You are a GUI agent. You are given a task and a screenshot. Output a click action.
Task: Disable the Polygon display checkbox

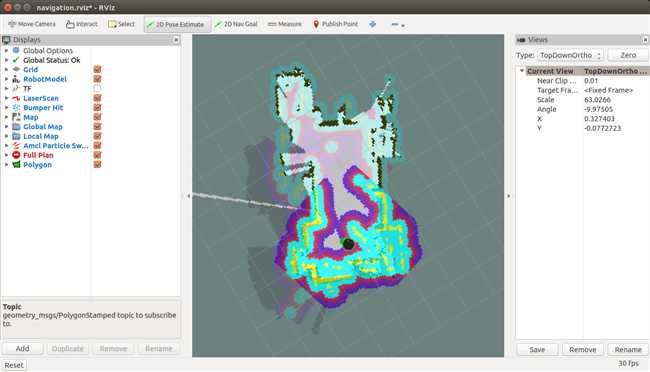point(97,165)
